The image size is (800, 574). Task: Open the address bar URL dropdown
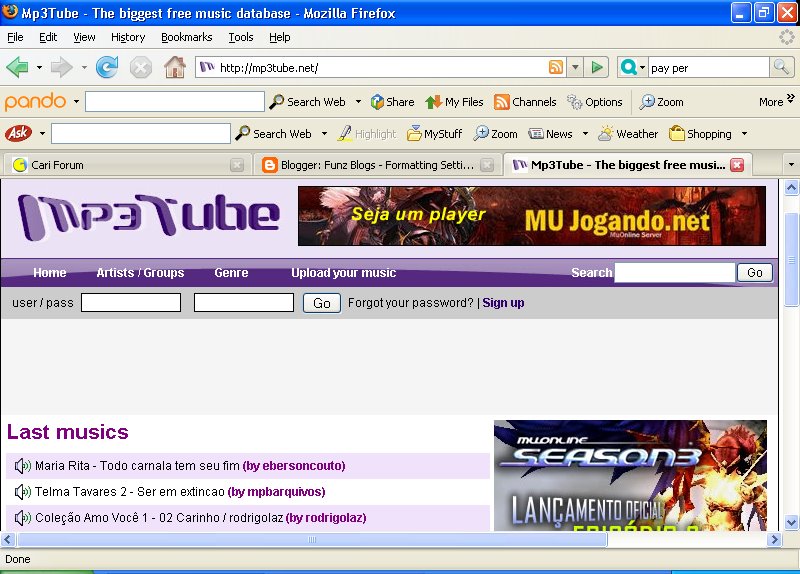click(575, 67)
